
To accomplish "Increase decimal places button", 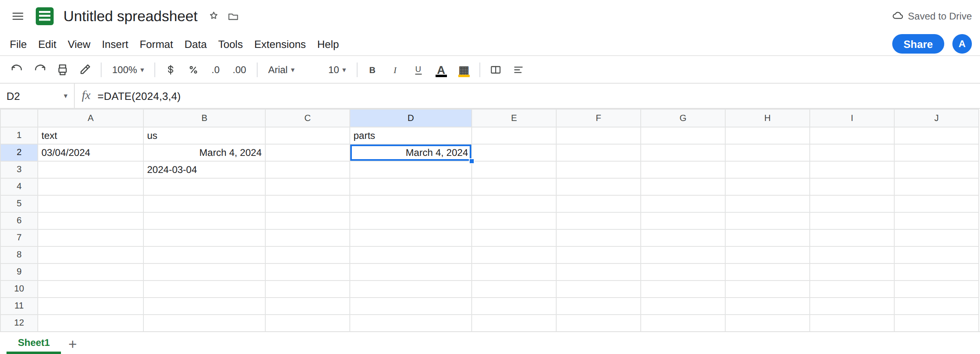I will [x=239, y=70].
